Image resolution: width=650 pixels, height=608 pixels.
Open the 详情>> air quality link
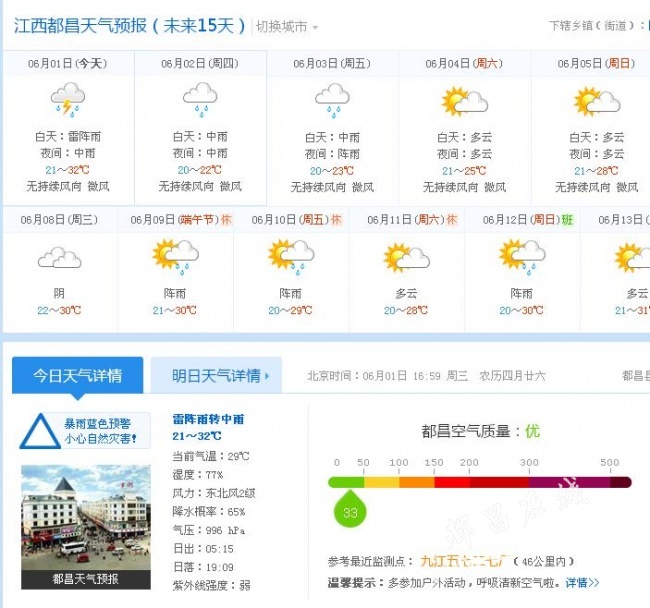click(582, 583)
